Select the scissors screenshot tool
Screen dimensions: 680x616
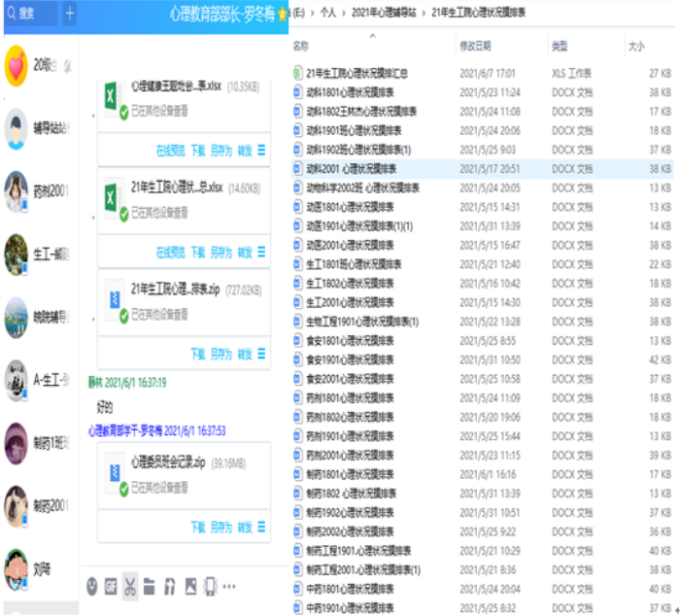coord(130,586)
